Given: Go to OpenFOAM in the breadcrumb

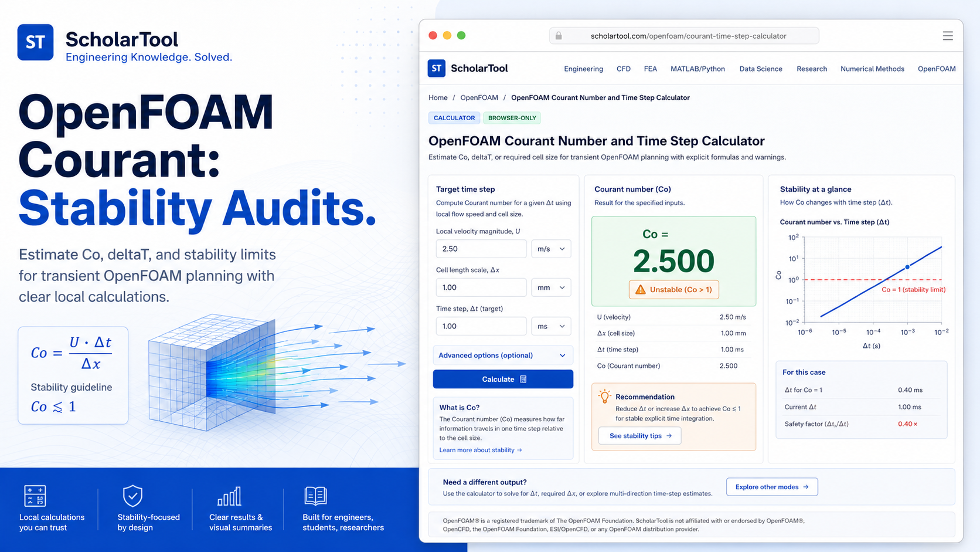Looking at the screenshot, I should tap(479, 97).
